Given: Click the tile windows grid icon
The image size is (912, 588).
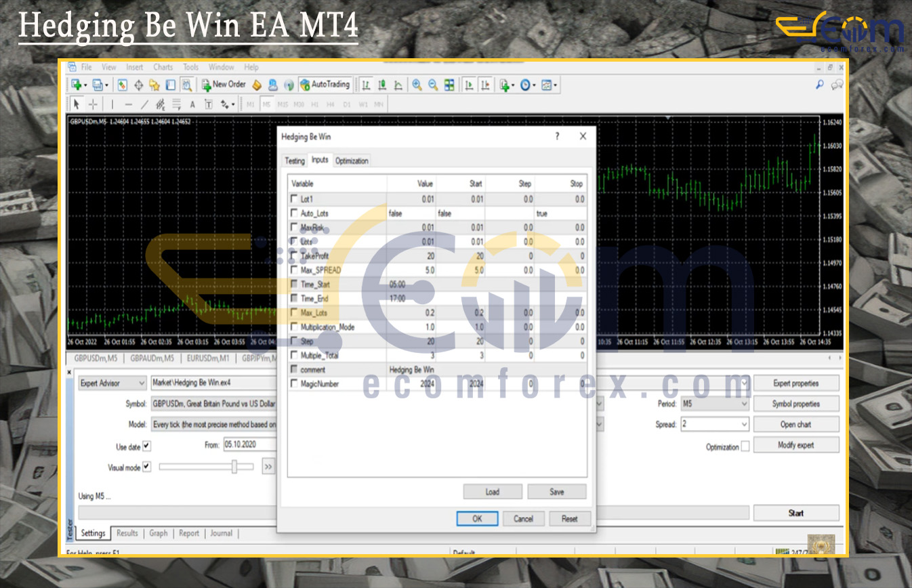Looking at the screenshot, I should tap(449, 85).
